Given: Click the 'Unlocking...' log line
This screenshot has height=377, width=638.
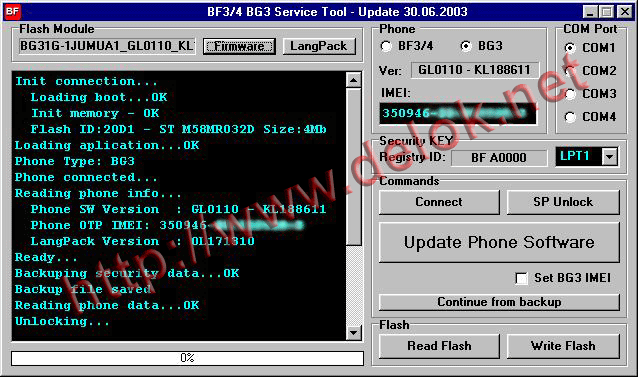Looking at the screenshot, I should coord(62,321).
